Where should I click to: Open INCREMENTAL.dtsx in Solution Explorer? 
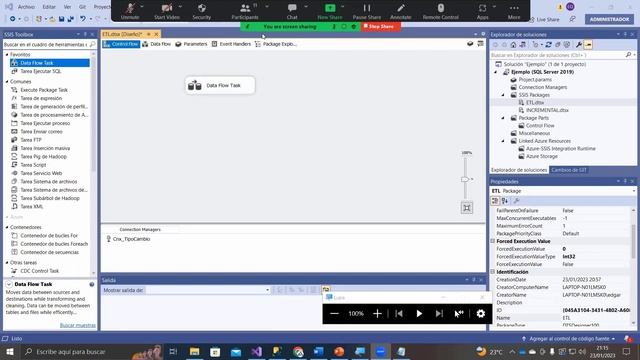tap(547, 110)
